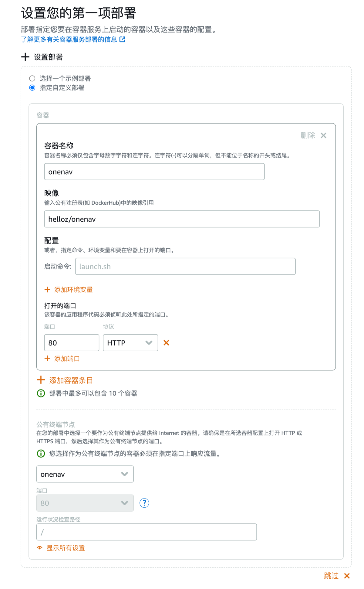Screen dimensions: 364x589
Task: Click the orange X icon beside 跳过
Action: (347, 576)
